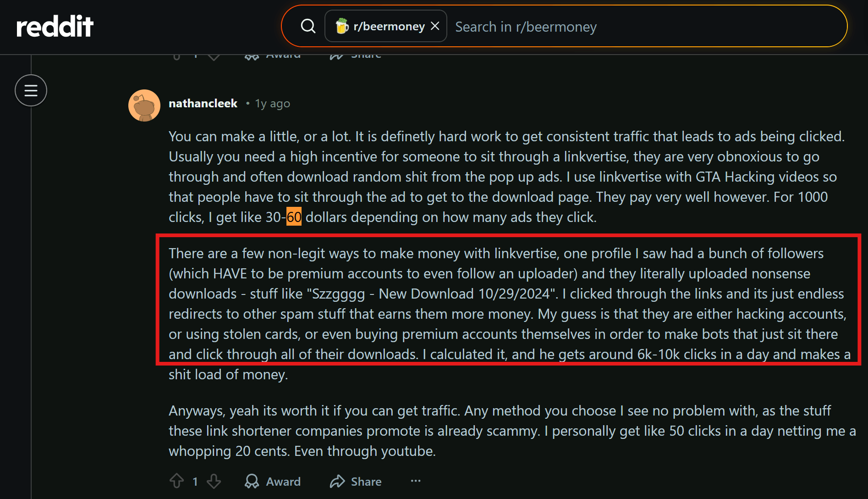The width and height of the screenshot is (868, 499).
Task: Click the "1y ago" comment timestamp
Action: (x=272, y=104)
